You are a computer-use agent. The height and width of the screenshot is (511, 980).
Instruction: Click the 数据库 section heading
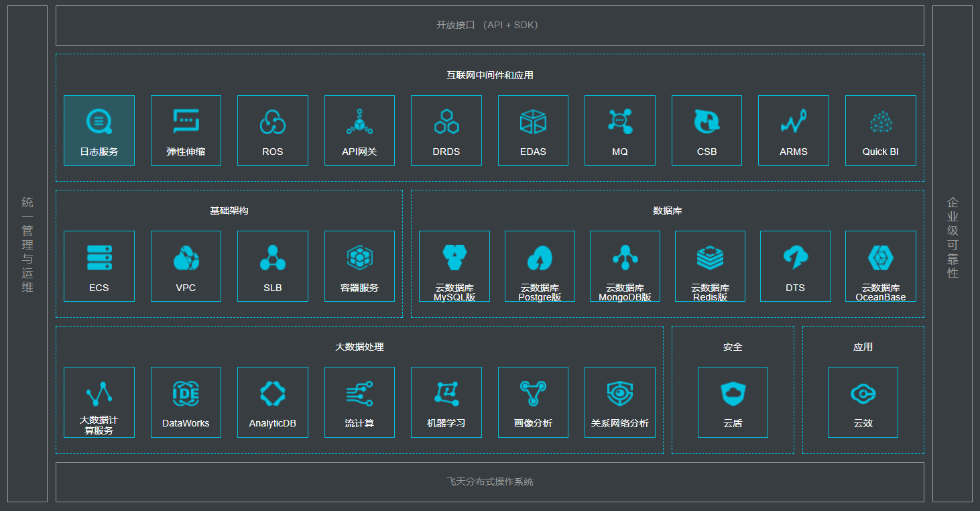pyautogui.click(x=668, y=211)
